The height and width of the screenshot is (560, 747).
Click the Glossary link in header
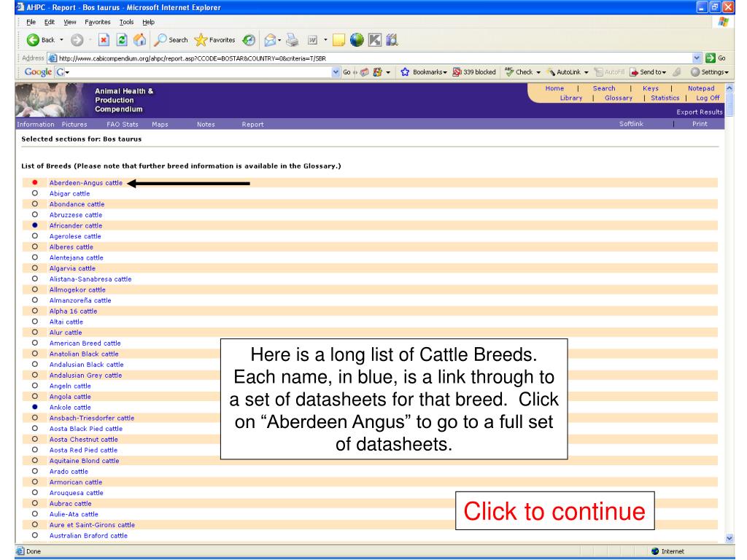click(619, 98)
